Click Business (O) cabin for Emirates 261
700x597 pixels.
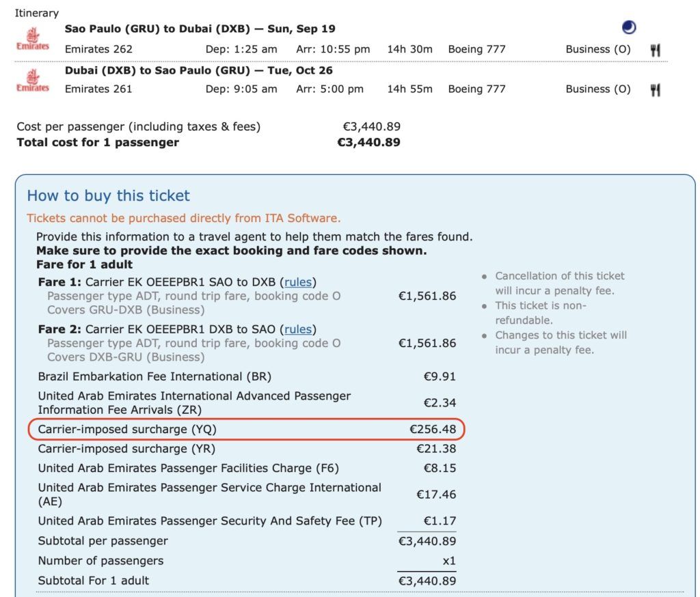pos(597,89)
